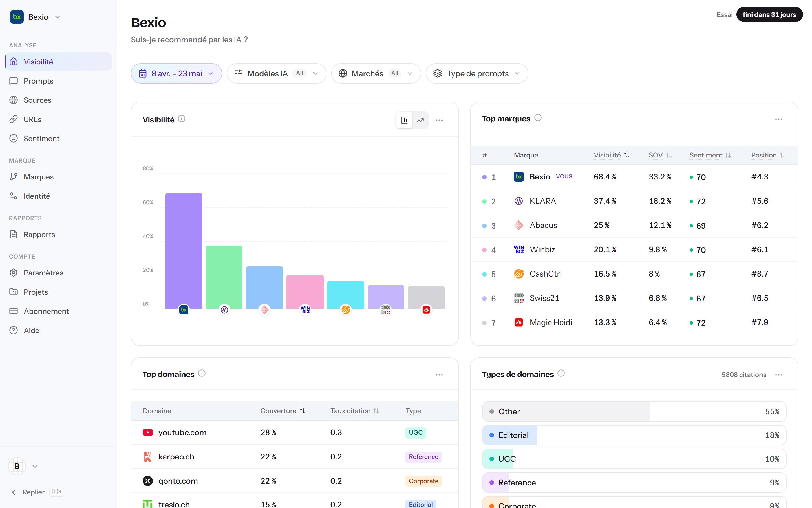
Task: Click the trial 'fini dans 31 jours' badge
Action: point(769,14)
